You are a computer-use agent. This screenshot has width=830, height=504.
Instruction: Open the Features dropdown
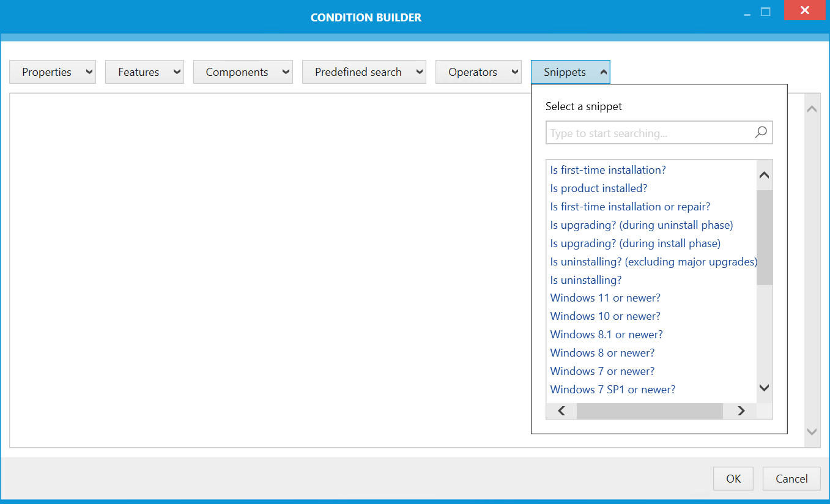coord(144,72)
